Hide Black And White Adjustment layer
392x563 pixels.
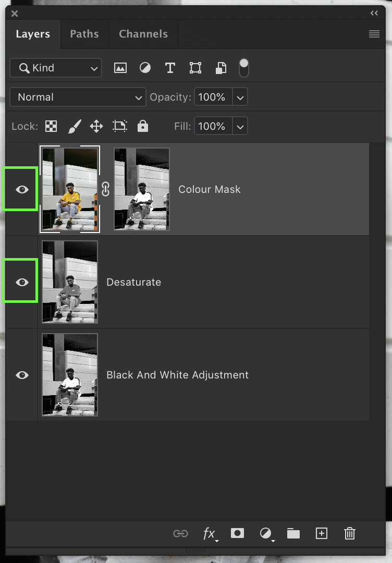[22, 375]
